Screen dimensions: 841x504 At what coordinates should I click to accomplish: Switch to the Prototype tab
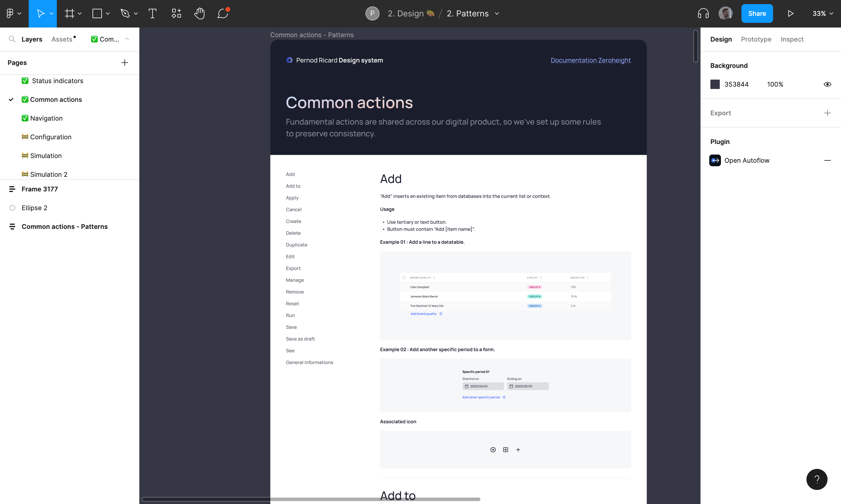756,39
